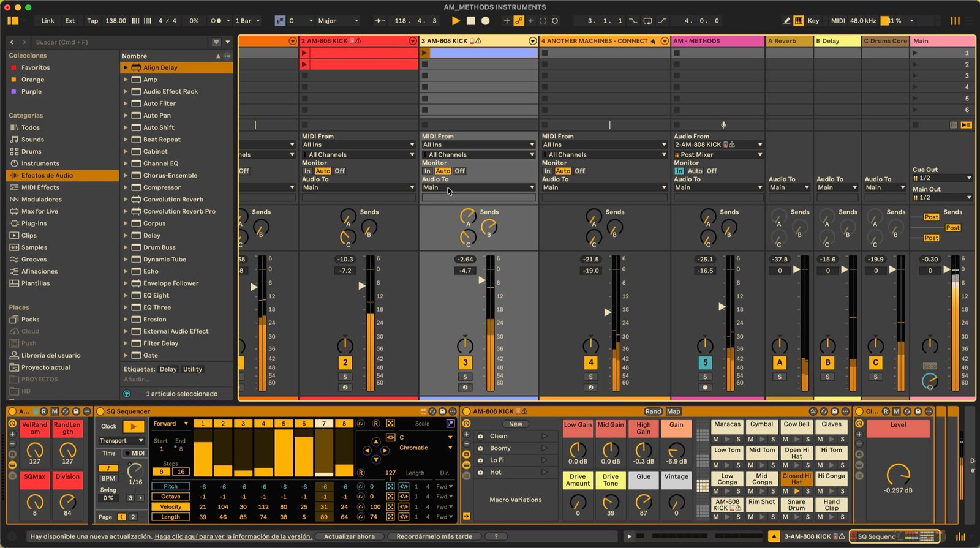Screen dimensions: 980x548
Task: Click the Actualizar ahora button
Action: pos(349,536)
